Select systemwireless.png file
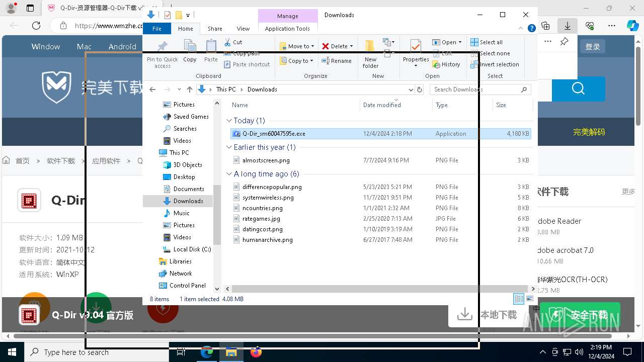The width and height of the screenshot is (644, 362). [x=380, y=198]
